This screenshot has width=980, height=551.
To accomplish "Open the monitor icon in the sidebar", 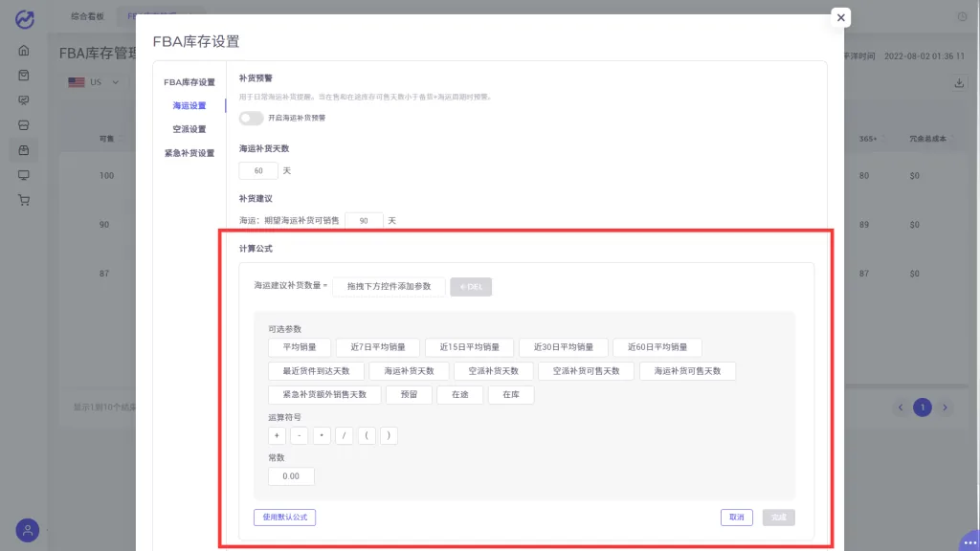I will 24,175.
